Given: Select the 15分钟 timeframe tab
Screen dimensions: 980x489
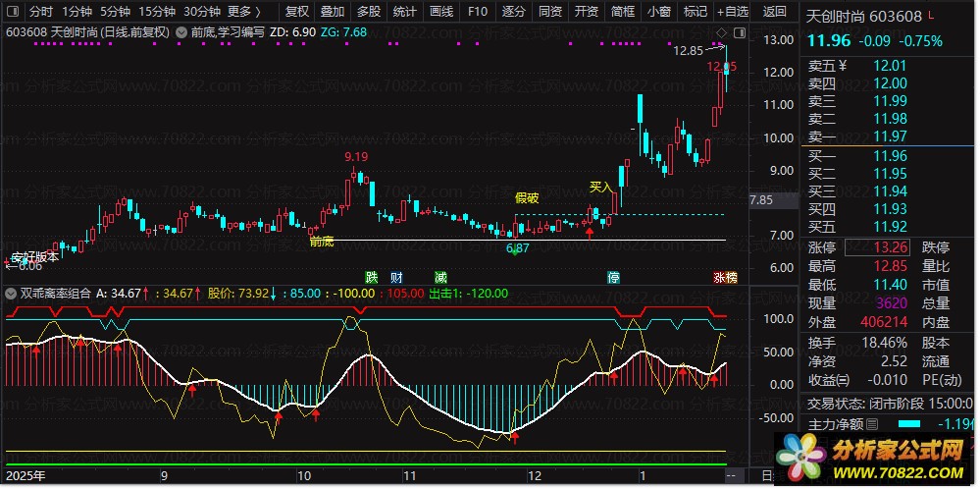Looking at the screenshot, I should [157, 12].
